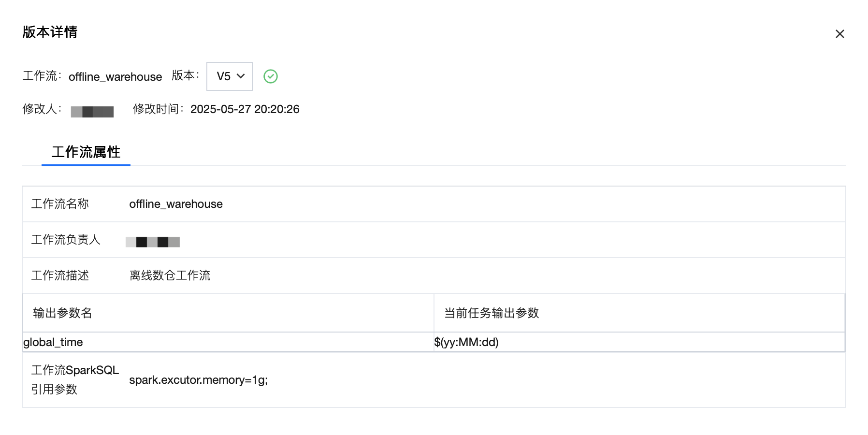Open the V5 version dropdown
The height and width of the screenshot is (435, 868).
pos(230,76)
